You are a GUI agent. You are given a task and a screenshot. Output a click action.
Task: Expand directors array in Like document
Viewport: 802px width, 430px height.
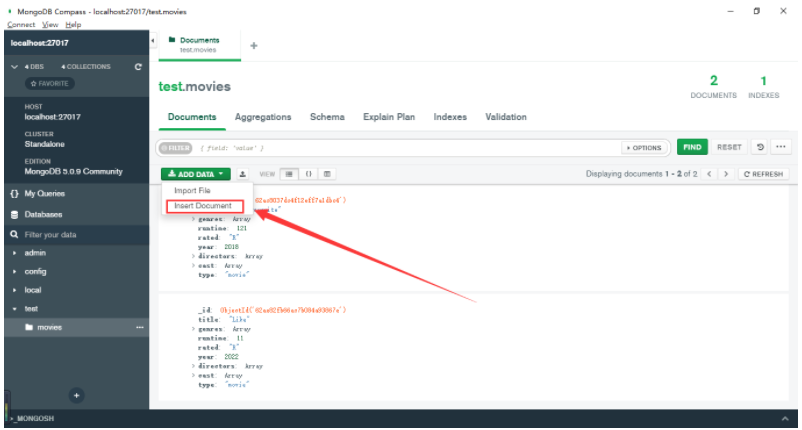[x=193, y=366]
